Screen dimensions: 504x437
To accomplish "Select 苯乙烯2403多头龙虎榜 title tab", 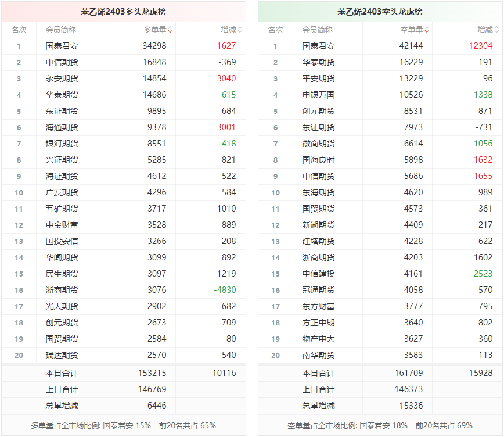I will tap(123, 12).
